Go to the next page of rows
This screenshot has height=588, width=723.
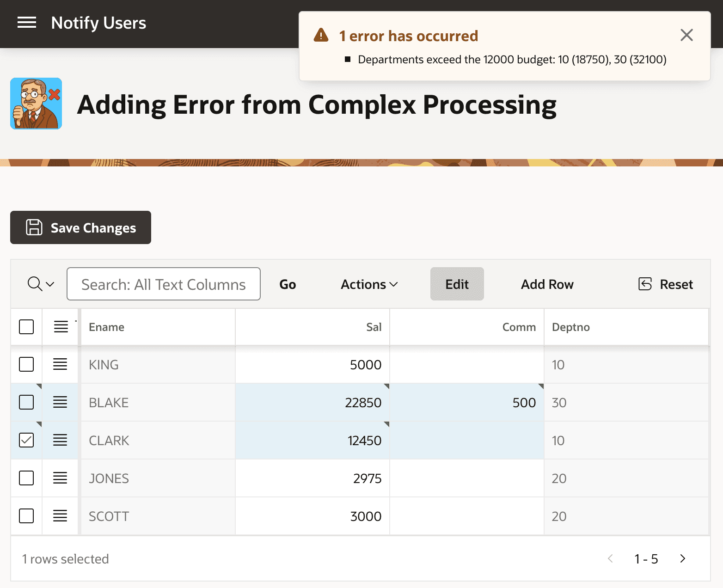[x=683, y=559]
